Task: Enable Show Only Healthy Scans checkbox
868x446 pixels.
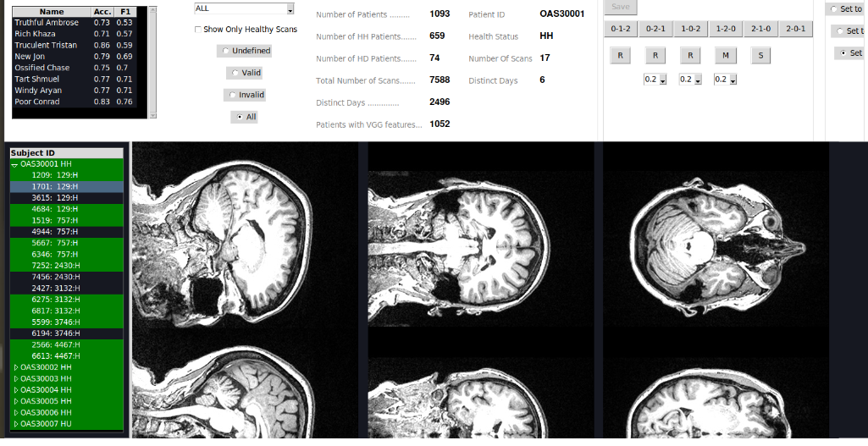Action: pos(197,30)
